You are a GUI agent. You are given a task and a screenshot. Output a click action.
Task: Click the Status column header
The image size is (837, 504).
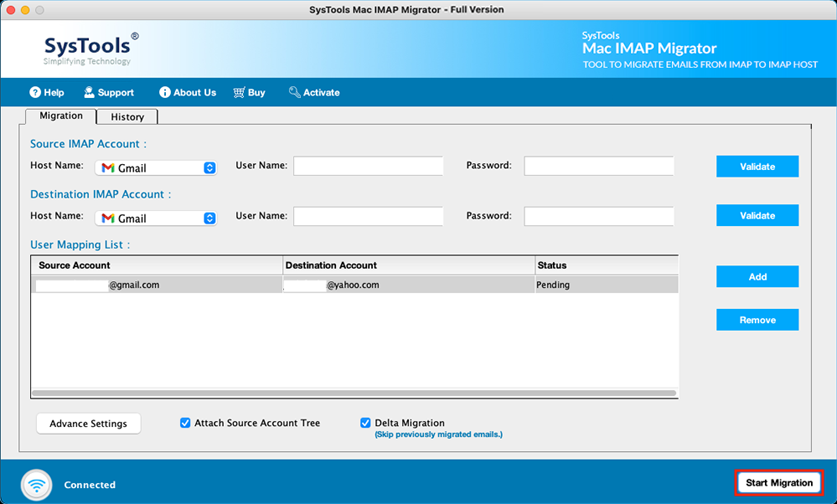[607, 265]
